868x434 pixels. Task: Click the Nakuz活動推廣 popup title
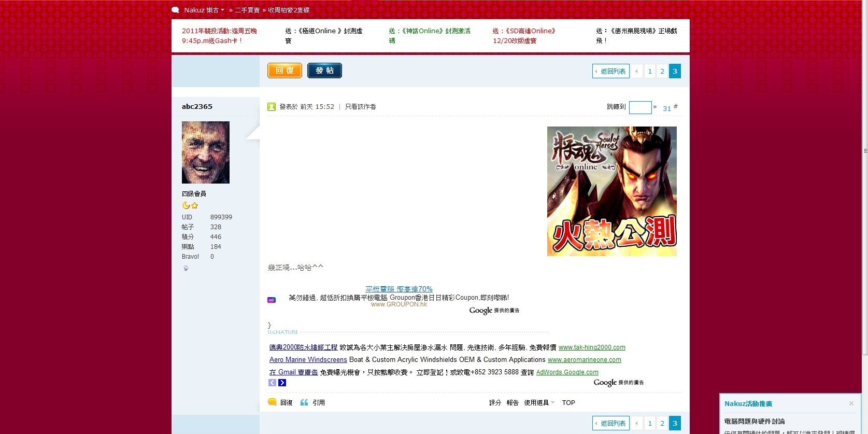tap(748, 403)
